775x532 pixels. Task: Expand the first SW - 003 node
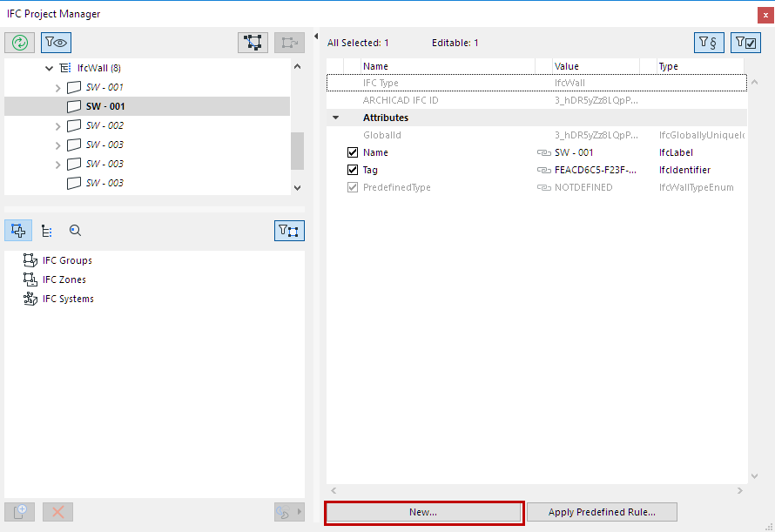pos(57,145)
